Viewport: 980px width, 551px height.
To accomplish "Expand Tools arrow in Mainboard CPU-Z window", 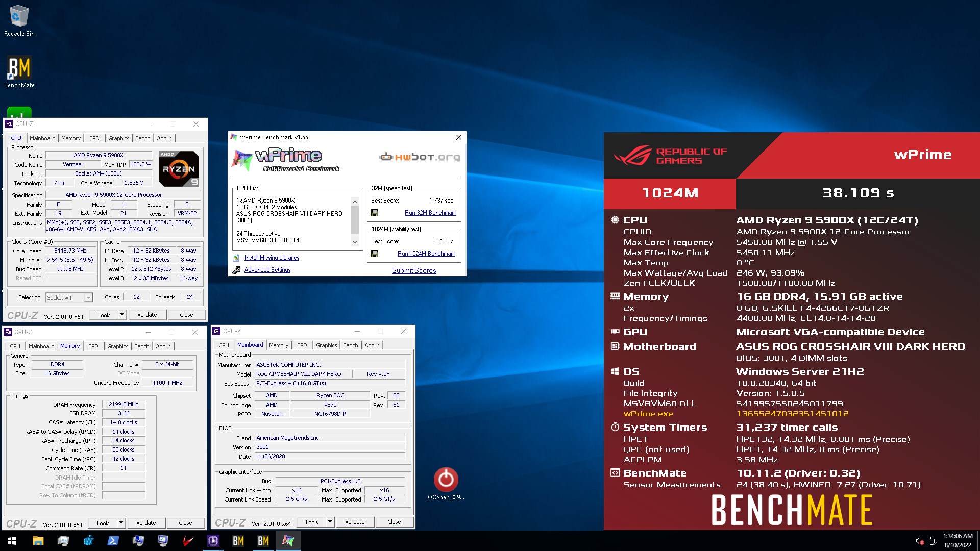I will tap(330, 522).
